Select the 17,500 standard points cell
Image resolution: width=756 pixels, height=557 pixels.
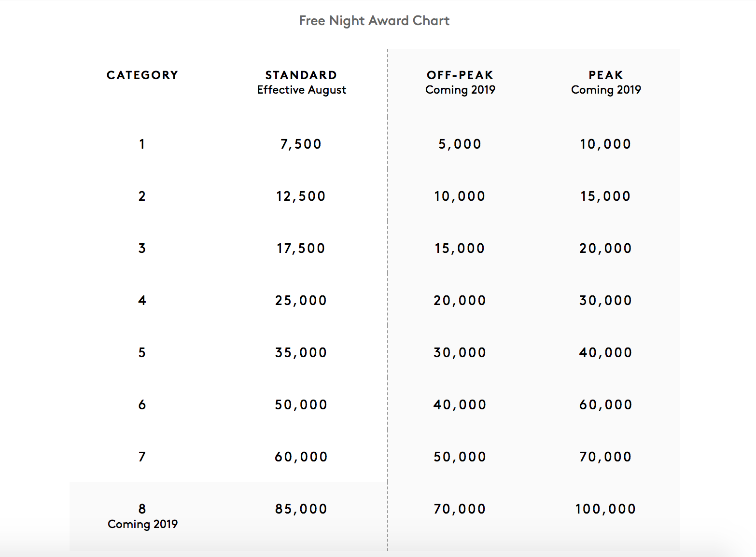tap(301, 248)
